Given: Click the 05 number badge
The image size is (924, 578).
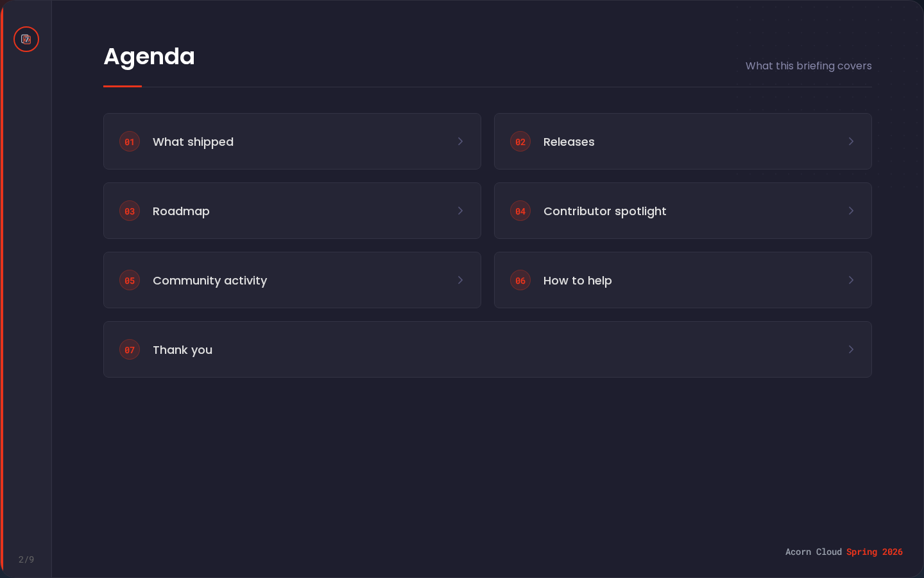Looking at the screenshot, I should [x=130, y=280].
